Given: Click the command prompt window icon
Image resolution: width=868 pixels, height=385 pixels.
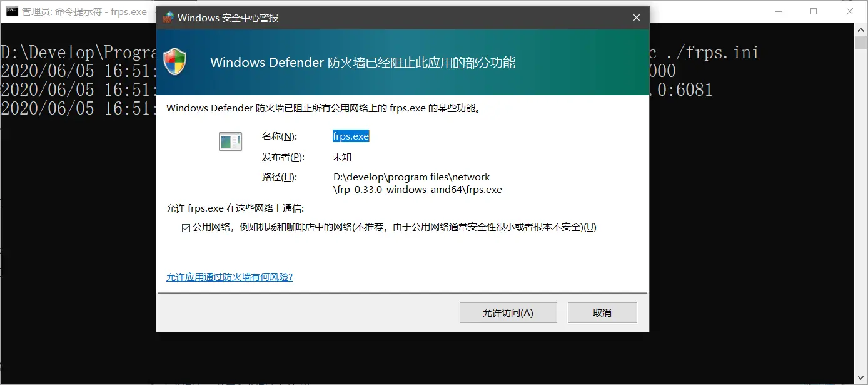Looking at the screenshot, I should point(12,11).
